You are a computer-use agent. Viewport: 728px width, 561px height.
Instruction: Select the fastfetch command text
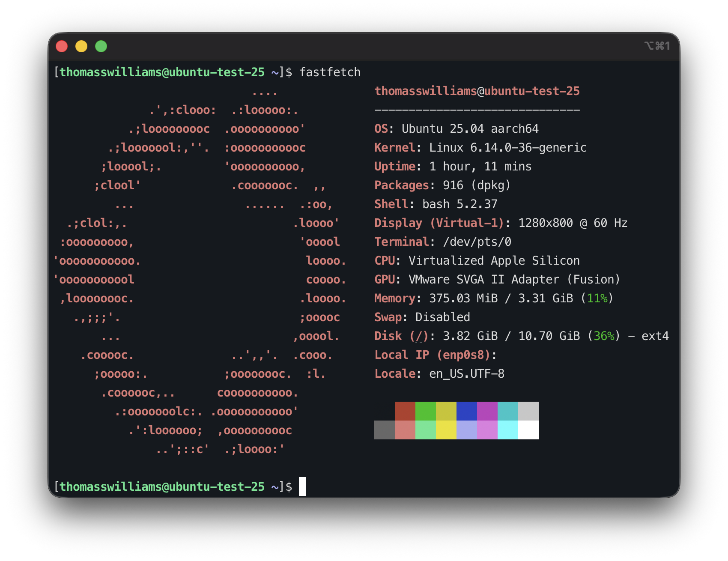pos(331,72)
